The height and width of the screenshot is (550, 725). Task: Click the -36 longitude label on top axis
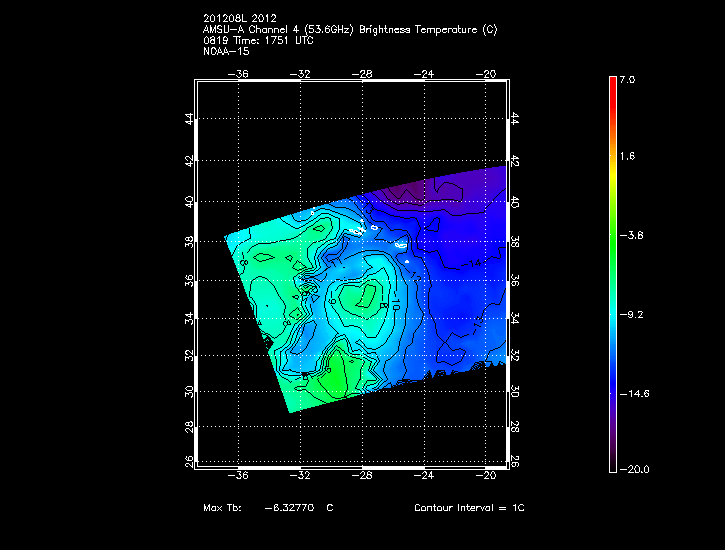point(239,73)
